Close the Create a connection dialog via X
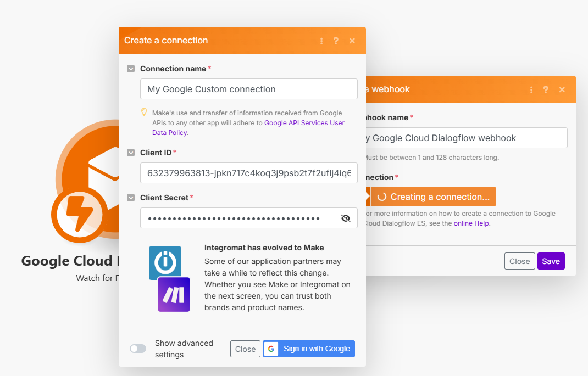This screenshot has height=376, width=588. tap(352, 41)
